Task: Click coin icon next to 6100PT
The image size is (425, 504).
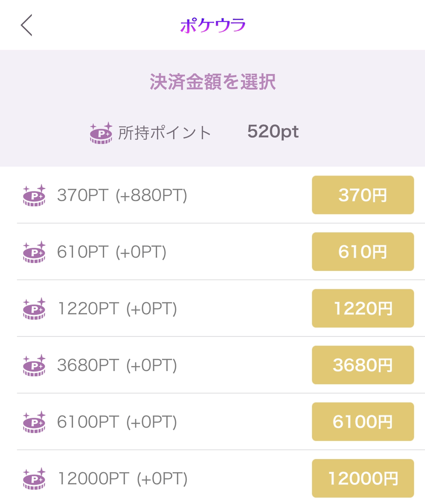Action: pyautogui.click(x=34, y=422)
